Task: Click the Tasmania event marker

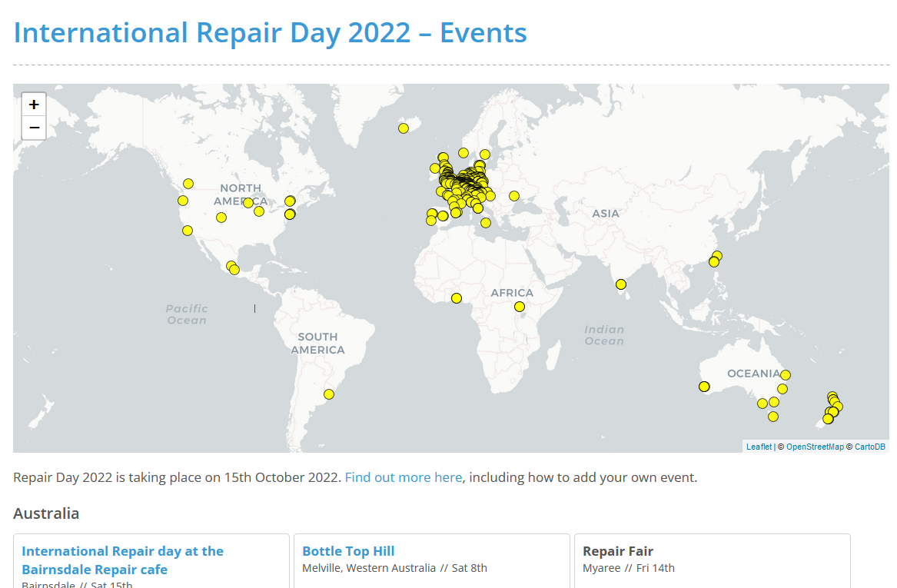Action: click(x=773, y=417)
